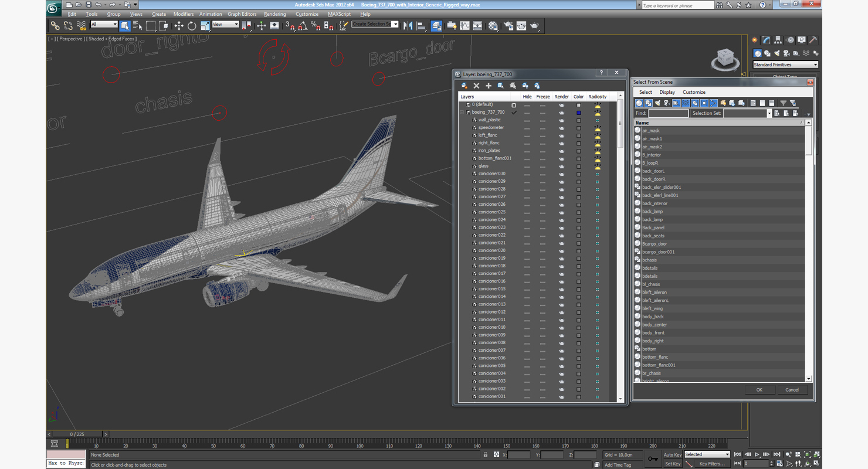
Task: Open the Graph Editors menu
Action: pos(242,14)
